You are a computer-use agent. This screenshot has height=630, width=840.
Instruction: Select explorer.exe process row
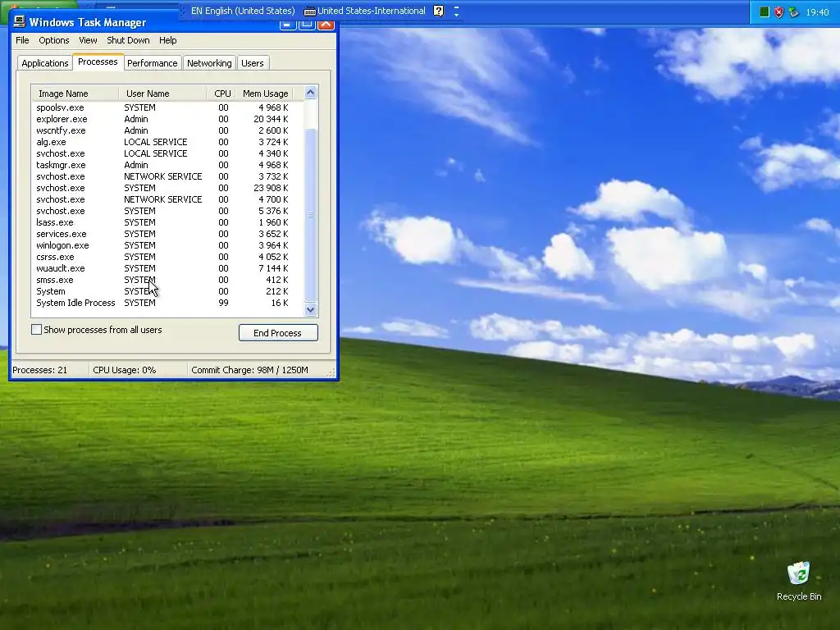[x=167, y=119]
